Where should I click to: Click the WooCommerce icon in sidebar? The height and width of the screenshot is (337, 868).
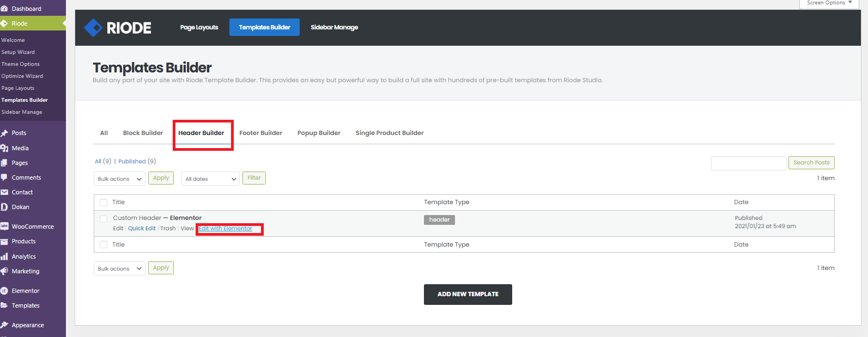4,226
